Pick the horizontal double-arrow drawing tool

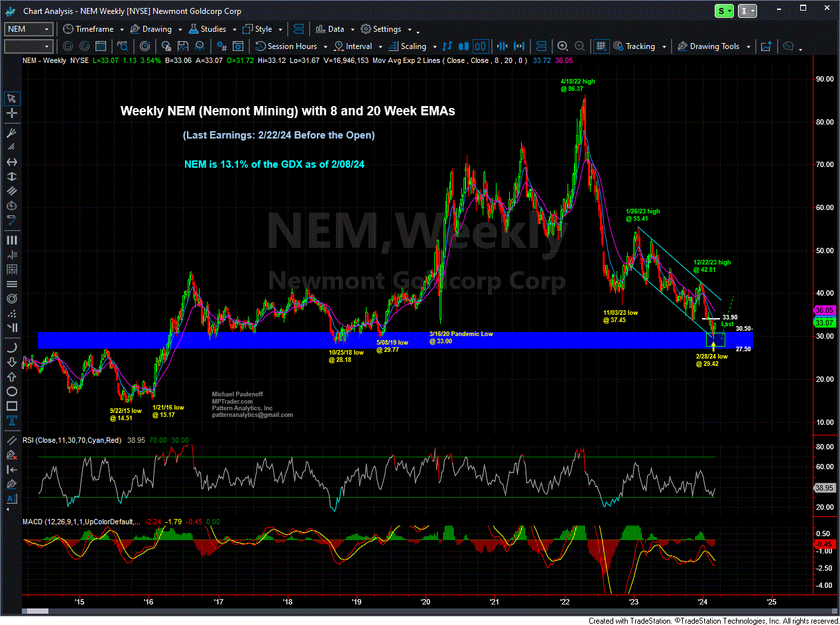11,162
